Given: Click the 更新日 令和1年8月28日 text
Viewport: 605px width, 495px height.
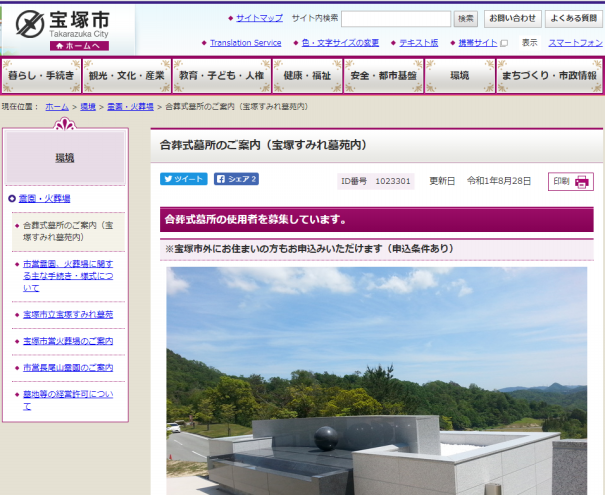Looking at the screenshot, I should pos(480,181).
